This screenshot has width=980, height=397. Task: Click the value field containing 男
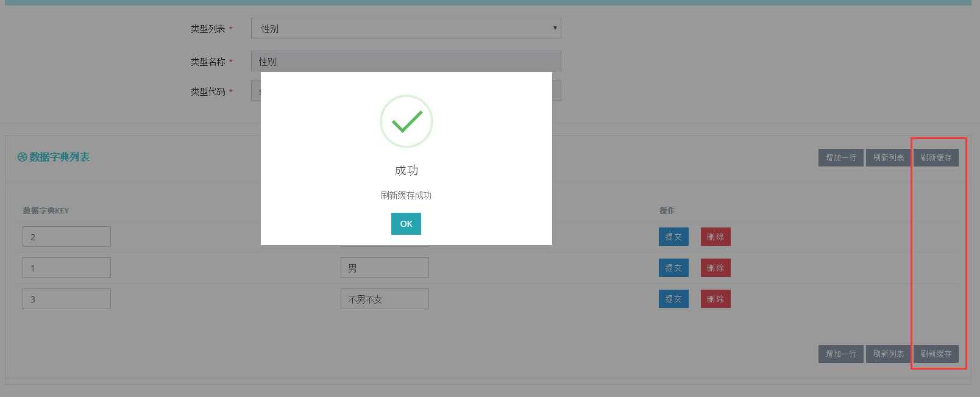[x=385, y=268]
